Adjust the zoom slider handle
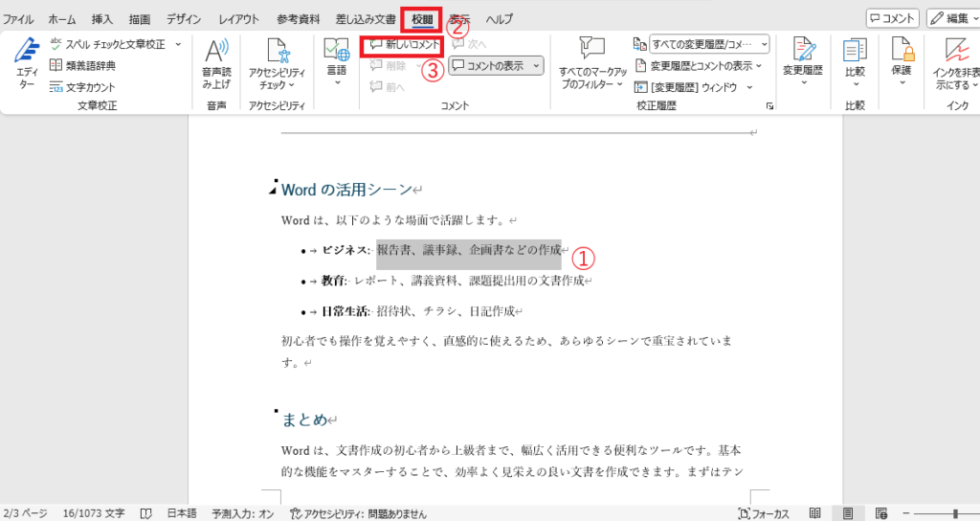Viewport: 980px width, 521px height. tap(955, 513)
